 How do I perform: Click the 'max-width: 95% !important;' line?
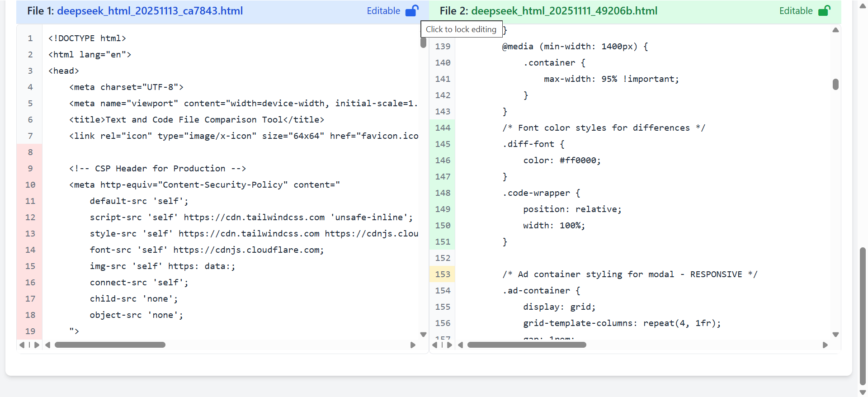click(611, 79)
